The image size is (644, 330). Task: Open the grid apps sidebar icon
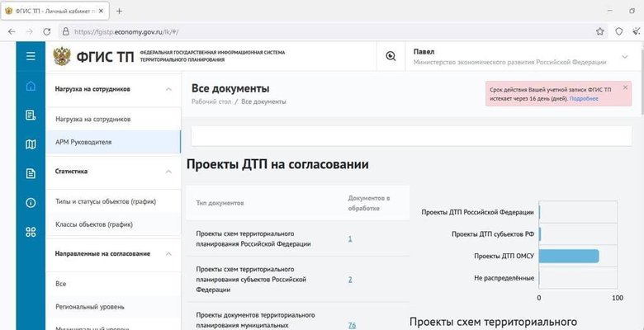point(31,232)
